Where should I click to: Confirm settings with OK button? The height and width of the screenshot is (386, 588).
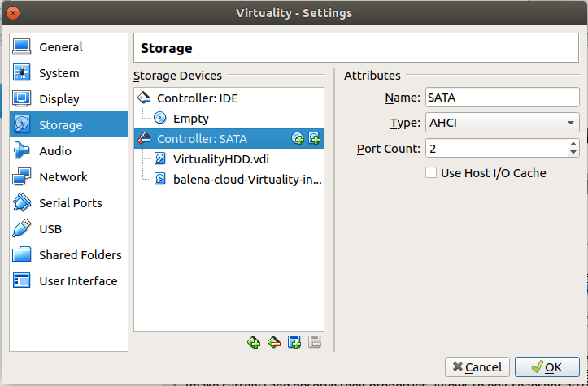point(547,366)
